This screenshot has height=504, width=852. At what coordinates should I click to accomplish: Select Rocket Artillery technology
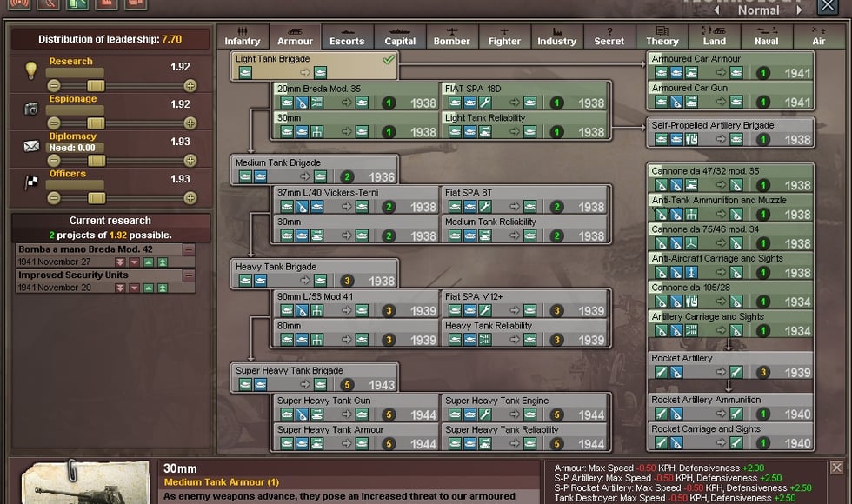tap(730, 366)
